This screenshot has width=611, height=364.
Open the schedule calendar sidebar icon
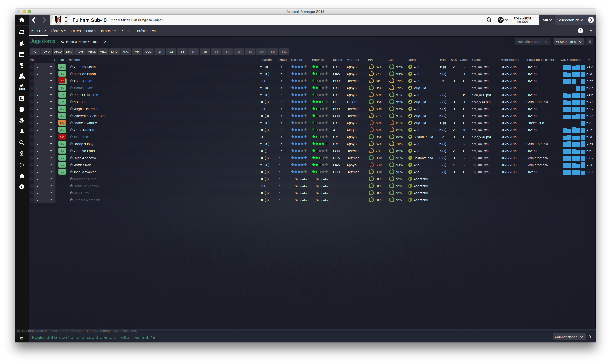point(22,54)
